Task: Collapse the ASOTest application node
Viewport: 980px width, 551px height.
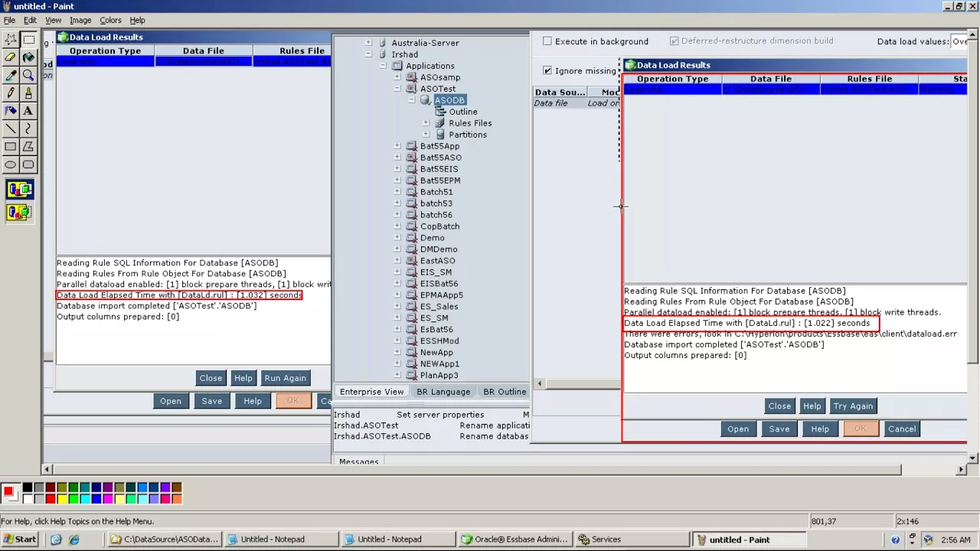Action: [x=397, y=89]
